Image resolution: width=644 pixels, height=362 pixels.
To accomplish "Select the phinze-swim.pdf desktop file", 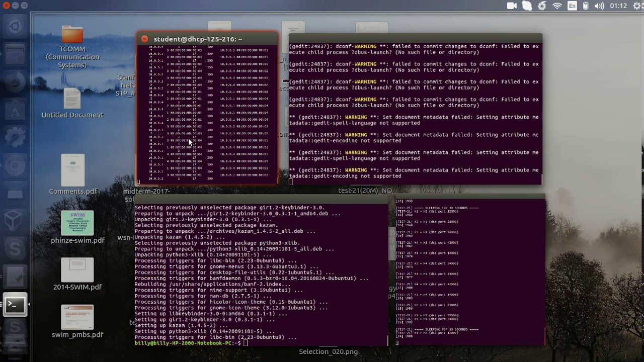I will [x=77, y=227].
